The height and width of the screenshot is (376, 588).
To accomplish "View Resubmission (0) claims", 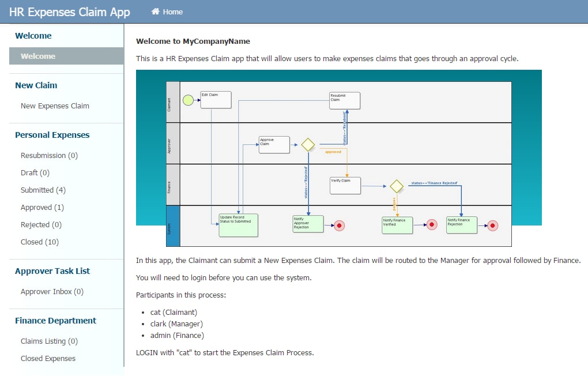I will (x=49, y=155).
